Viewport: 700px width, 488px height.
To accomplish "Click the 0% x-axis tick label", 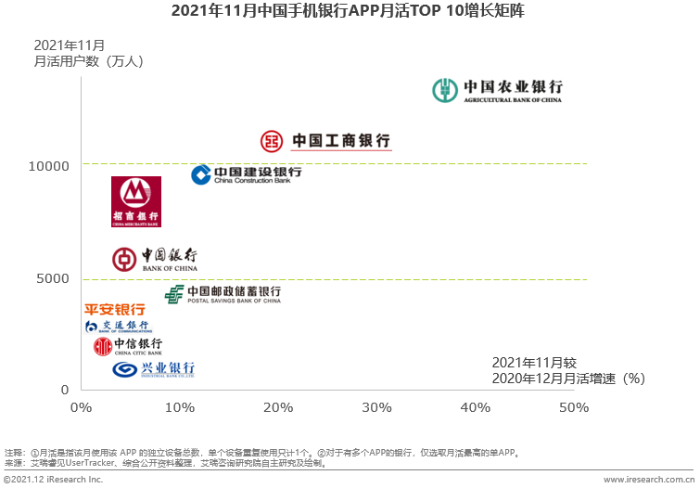I will click(x=81, y=407).
